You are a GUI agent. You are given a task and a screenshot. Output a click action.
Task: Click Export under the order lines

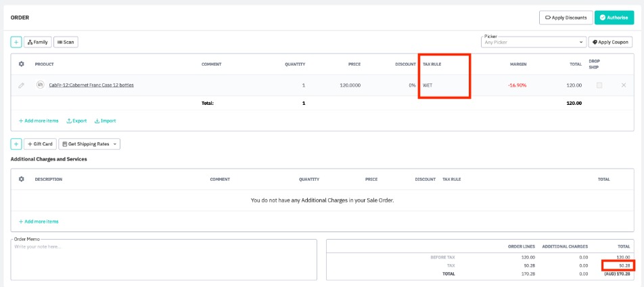(x=76, y=120)
